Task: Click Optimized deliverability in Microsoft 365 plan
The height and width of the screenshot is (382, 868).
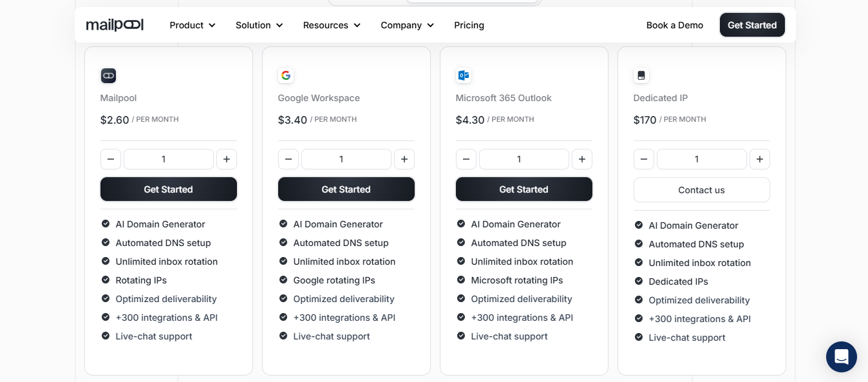Action: (x=522, y=299)
